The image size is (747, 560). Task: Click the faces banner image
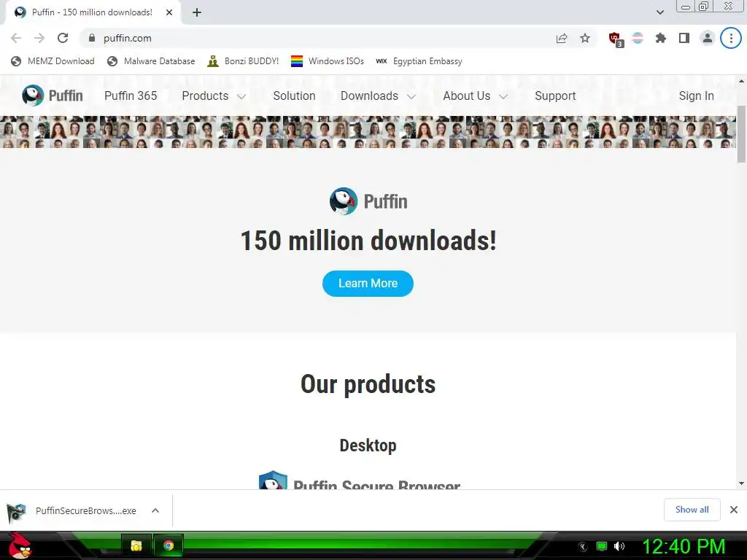coord(368,132)
